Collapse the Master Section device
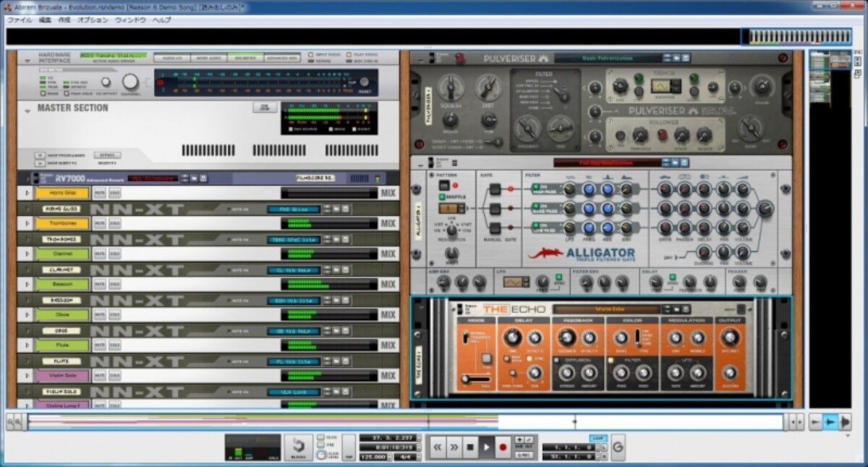This screenshot has width=868, height=467. pyautogui.click(x=27, y=111)
